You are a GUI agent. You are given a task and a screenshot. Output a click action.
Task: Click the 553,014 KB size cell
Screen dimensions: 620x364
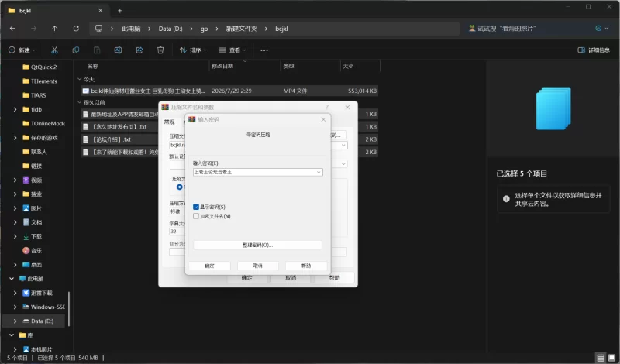point(362,91)
